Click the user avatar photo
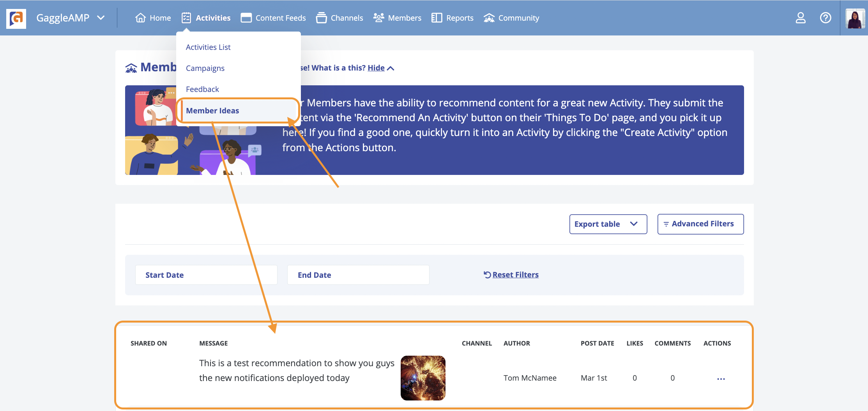 tap(854, 18)
